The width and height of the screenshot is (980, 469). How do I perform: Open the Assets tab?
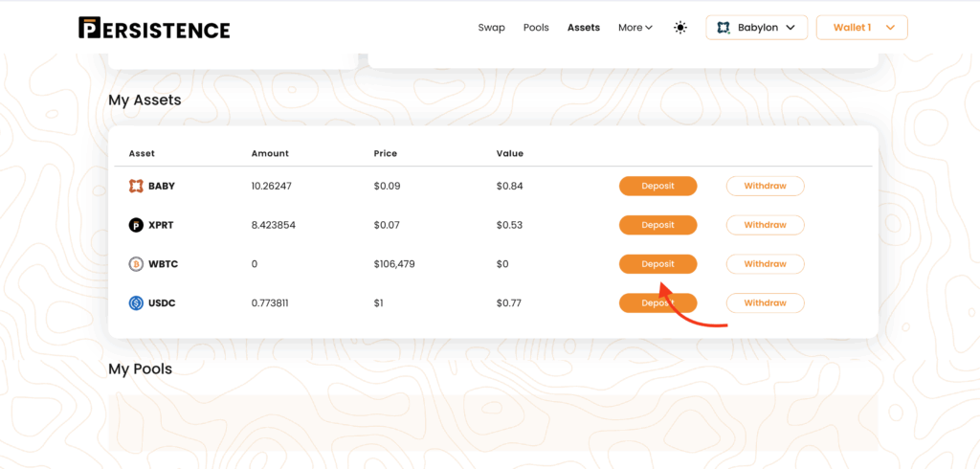tap(584, 28)
